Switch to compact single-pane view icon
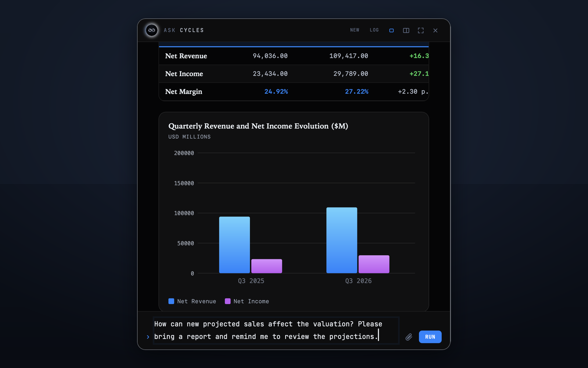The image size is (588, 368). coord(391,31)
